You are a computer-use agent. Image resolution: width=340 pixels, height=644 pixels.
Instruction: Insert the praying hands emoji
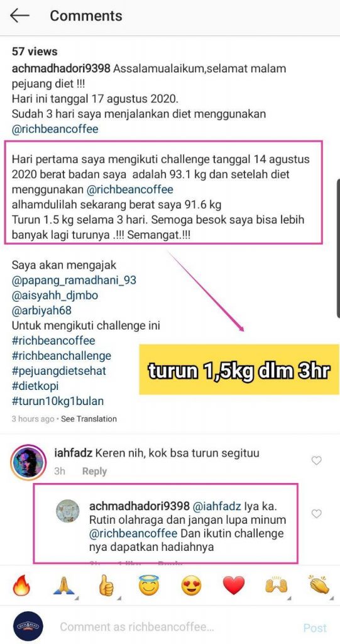pyautogui.click(x=63, y=585)
